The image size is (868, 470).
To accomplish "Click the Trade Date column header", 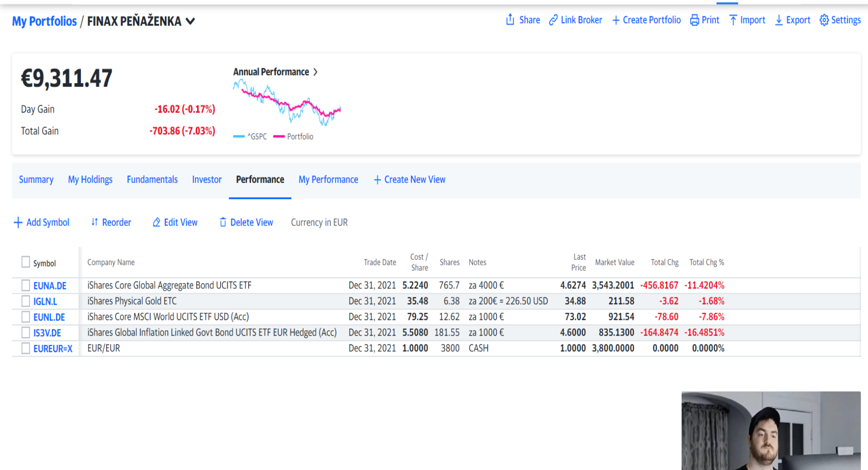I will point(380,263).
